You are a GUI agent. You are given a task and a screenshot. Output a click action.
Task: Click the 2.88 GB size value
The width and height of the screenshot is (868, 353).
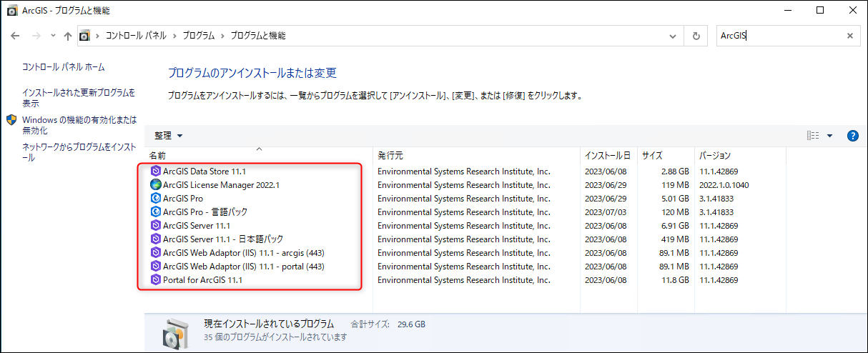(x=675, y=171)
